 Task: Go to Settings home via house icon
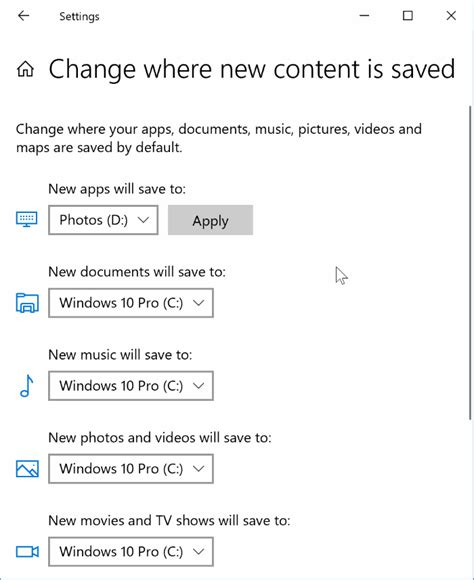(26, 69)
